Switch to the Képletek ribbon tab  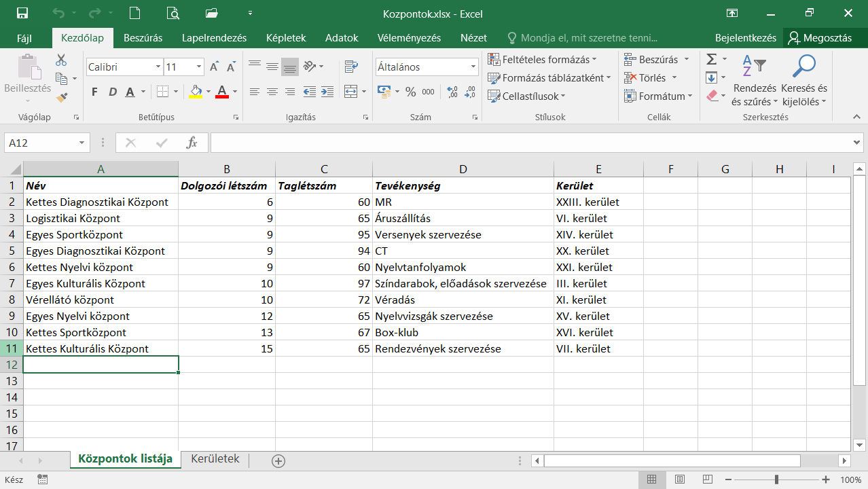coord(286,38)
